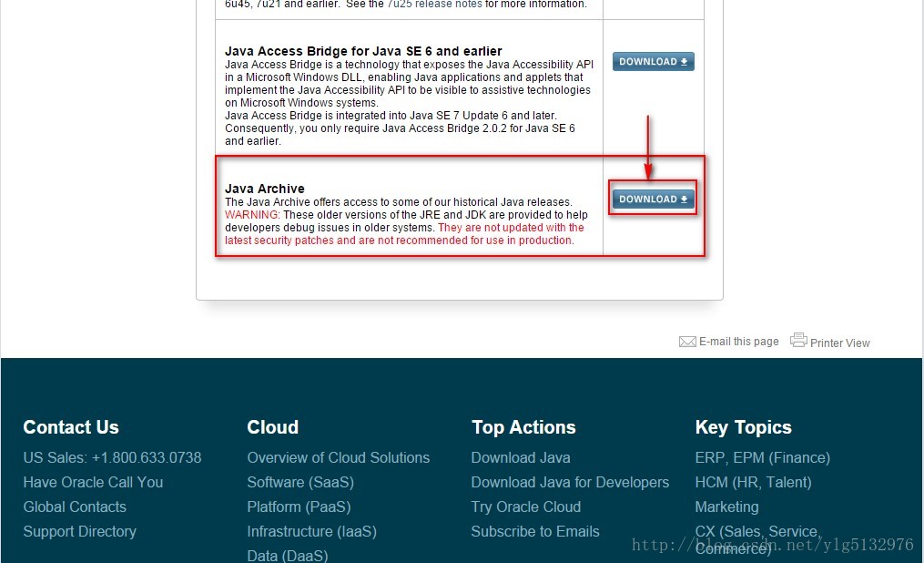924x563 pixels.
Task: Open the Data (DaaS) link
Action: [x=288, y=556]
